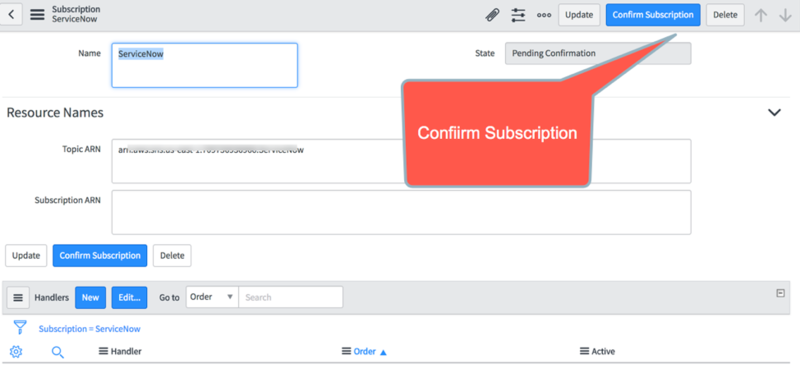This screenshot has height=383, width=800.
Task: Collapse Handlers related list toggle box
Action: pyautogui.click(x=780, y=293)
